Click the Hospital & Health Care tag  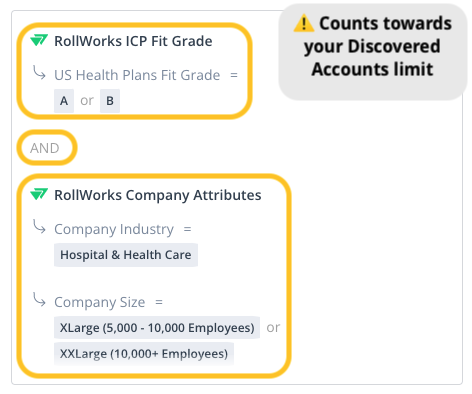coord(126,255)
